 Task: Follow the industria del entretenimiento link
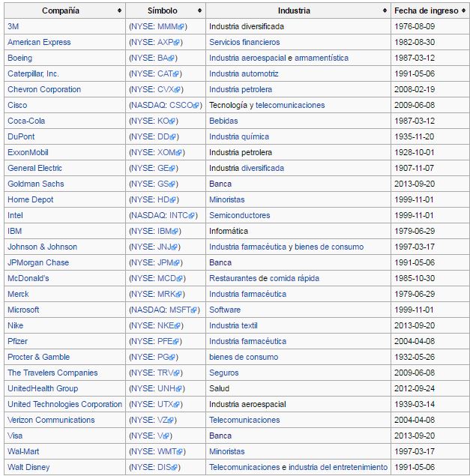click(338, 467)
